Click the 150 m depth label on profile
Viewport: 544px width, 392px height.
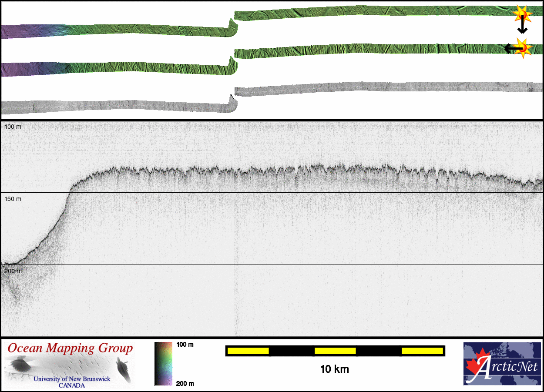point(13,199)
